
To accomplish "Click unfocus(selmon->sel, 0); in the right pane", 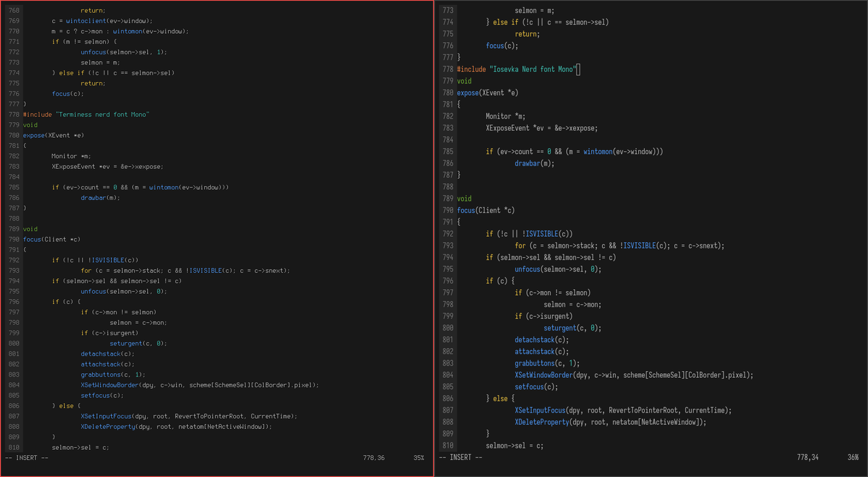I will click(x=558, y=269).
